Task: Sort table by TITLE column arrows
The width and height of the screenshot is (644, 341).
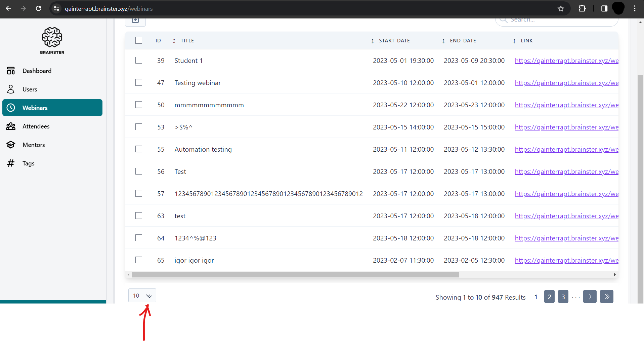Action: (x=174, y=41)
